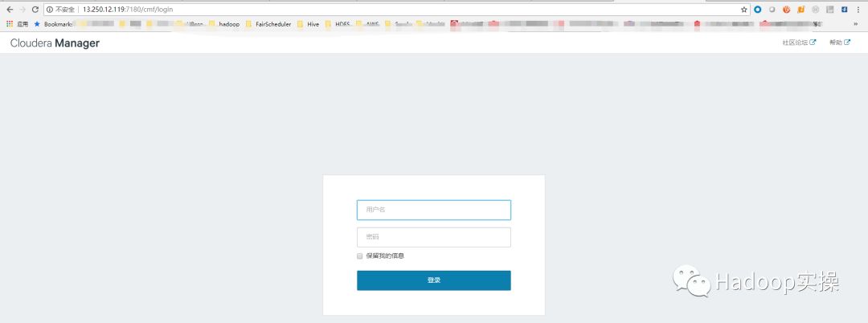868x323 pixels.
Task: Open the HDFS bookmark folder
Action: tap(338, 24)
